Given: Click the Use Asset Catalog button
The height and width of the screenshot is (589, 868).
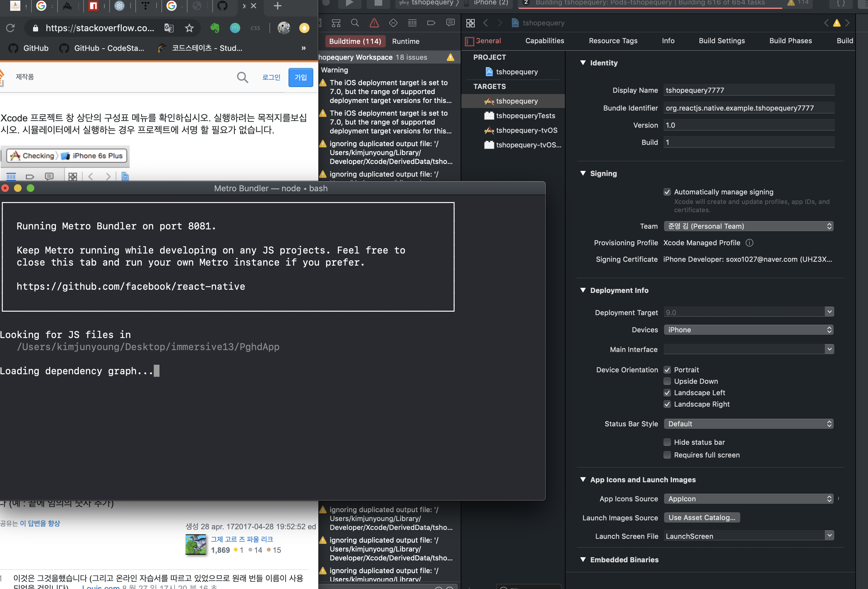Looking at the screenshot, I should pyautogui.click(x=702, y=518).
